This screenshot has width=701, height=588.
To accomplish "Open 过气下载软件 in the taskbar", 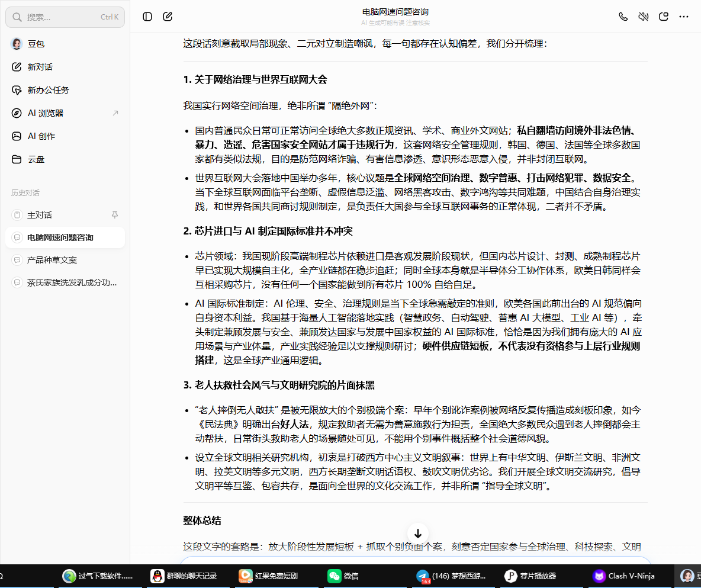I will pyautogui.click(x=98, y=576).
